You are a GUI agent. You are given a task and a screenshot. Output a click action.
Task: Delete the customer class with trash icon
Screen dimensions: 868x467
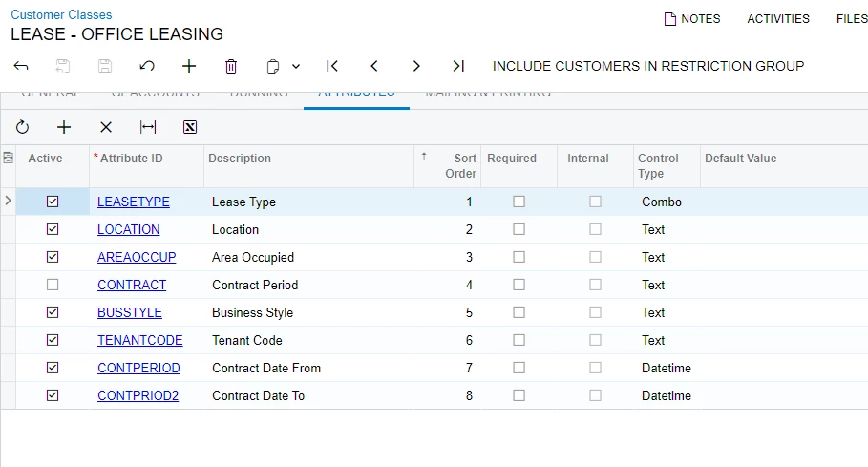pyautogui.click(x=231, y=66)
